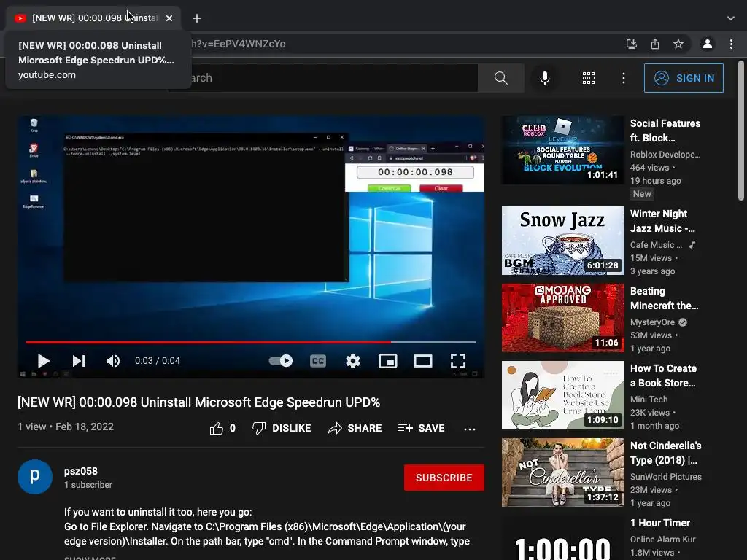Expand the tab search chevron
The height and width of the screenshot is (560, 747).
tap(731, 18)
